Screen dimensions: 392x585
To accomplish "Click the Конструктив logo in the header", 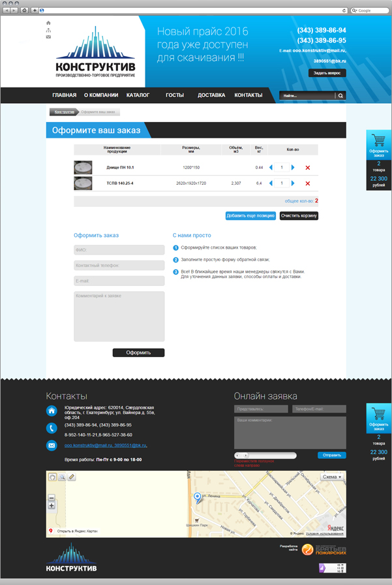I will point(95,52).
